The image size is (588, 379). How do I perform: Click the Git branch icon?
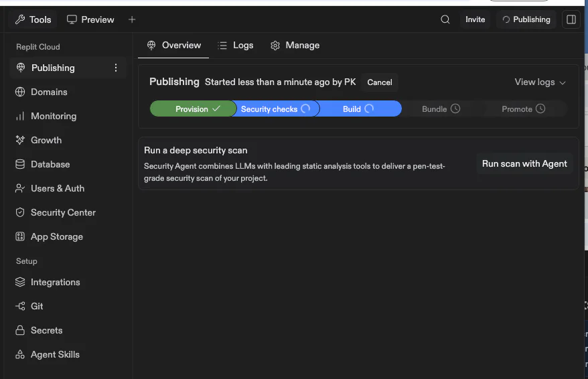[20, 306]
